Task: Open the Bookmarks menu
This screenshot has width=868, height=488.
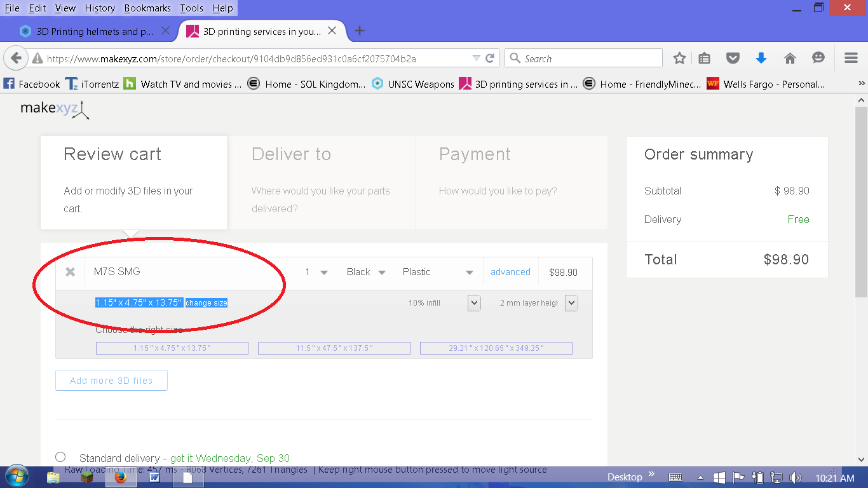Action: click(147, 8)
